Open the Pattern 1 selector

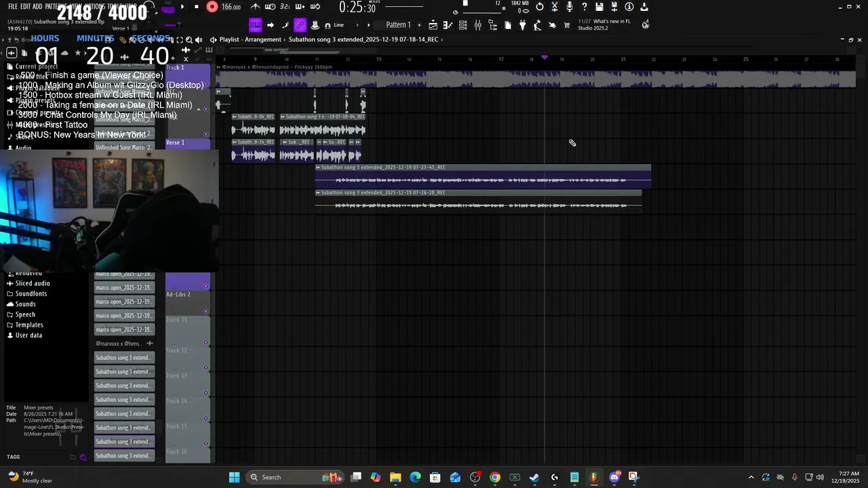tap(398, 25)
